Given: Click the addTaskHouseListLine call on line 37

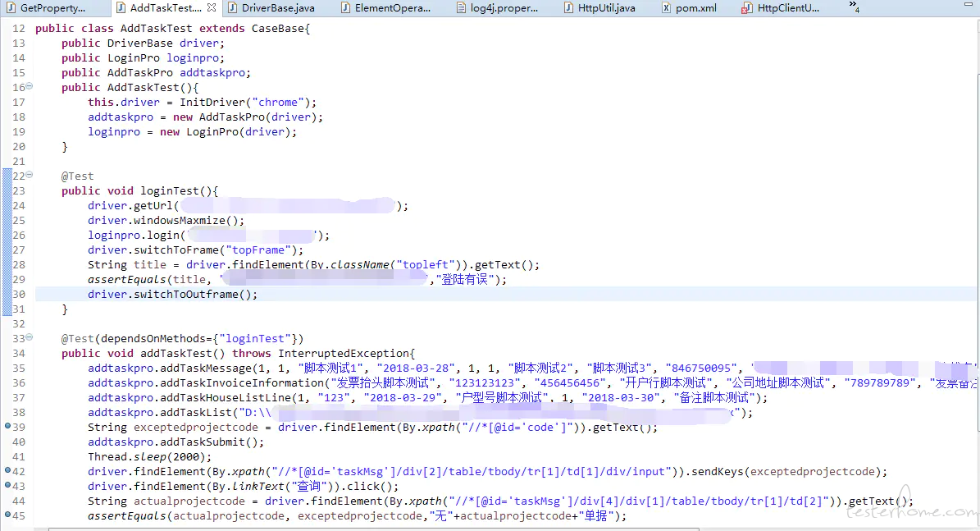Looking at the screenshot, I should tap(427, 398).
